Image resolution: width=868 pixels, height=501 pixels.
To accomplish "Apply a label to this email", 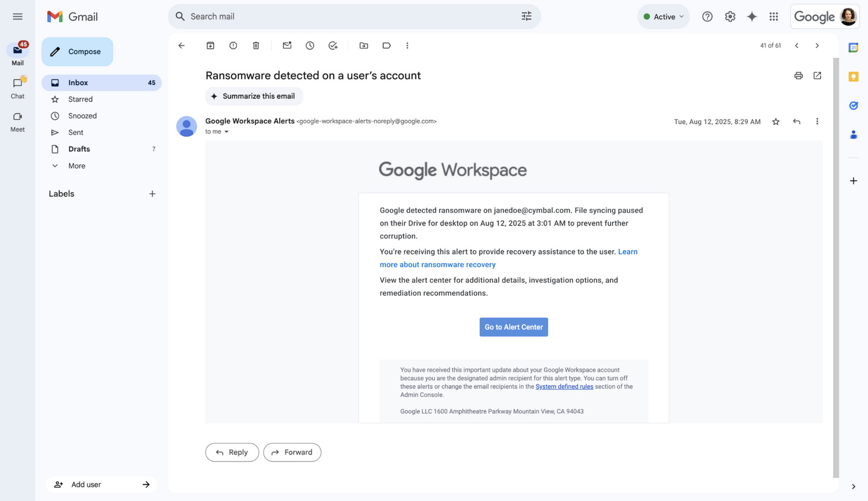I will 387,45.
